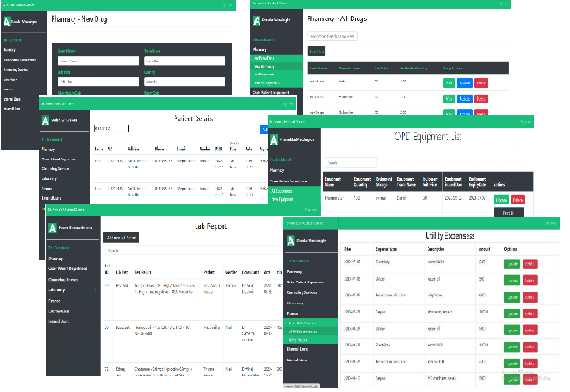Click the Print All button under the equipment list

[x=509, y=212]
